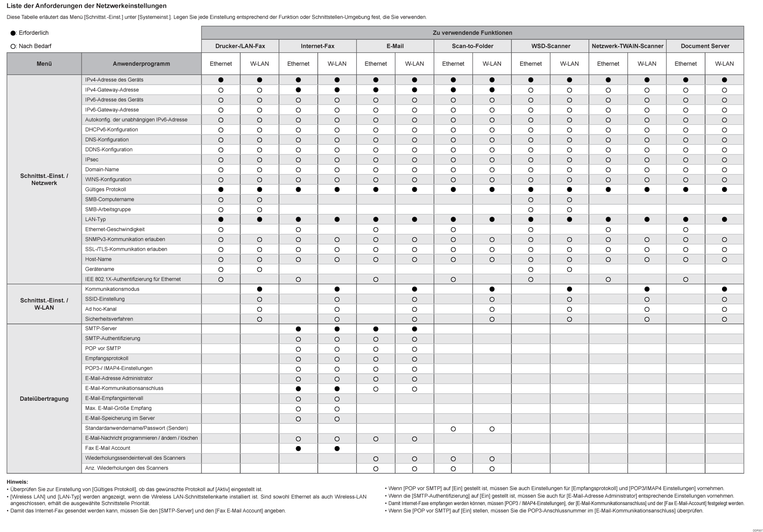Screen dimensions: 763x532
Task: Click SMB-Computername circle under Drucker-/LAN-Fax Ethernet
Action: coord(221,200)
